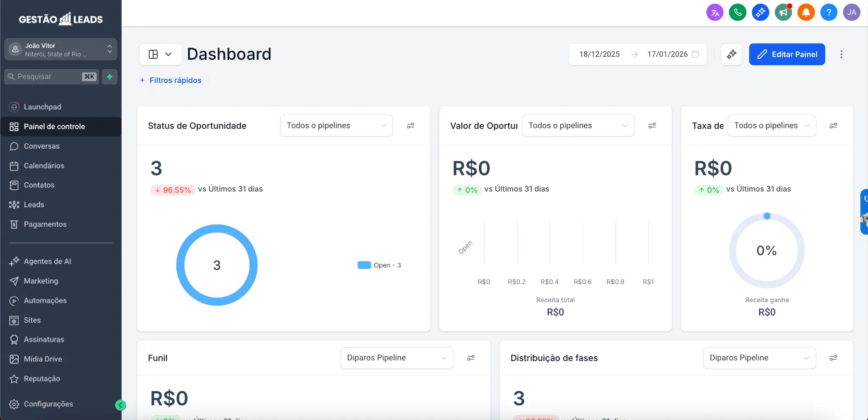The height and width of the screenshot is (420, 868).
Task: Open Filtros rápidos link
Action: pyautogui.click(x=170, y=80)
